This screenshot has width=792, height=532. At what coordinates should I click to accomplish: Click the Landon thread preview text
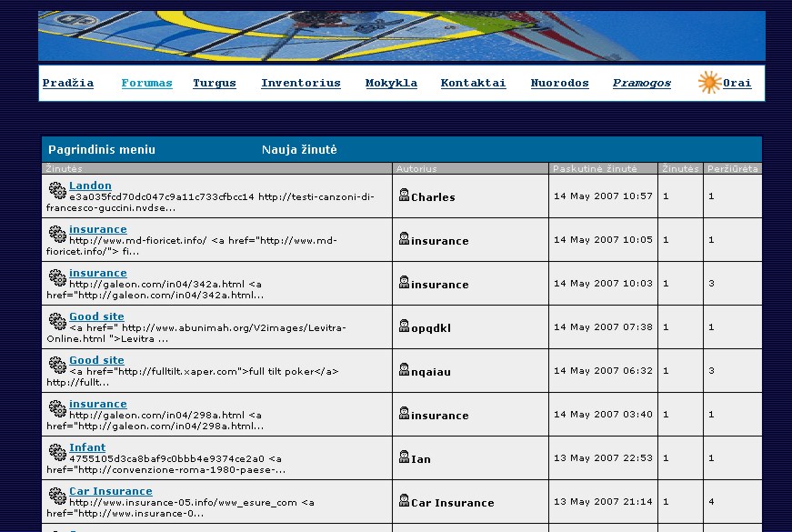pos(210,202)
